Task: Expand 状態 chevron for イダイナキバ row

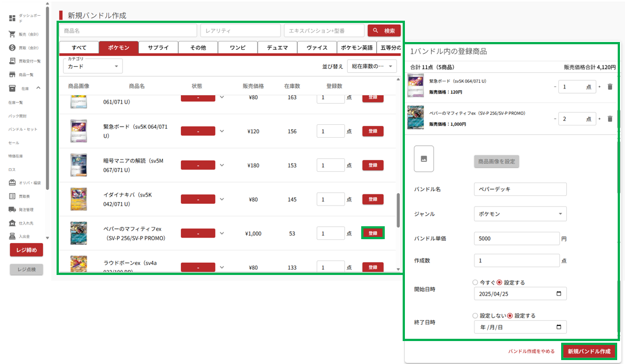Action: click(222, 199)
